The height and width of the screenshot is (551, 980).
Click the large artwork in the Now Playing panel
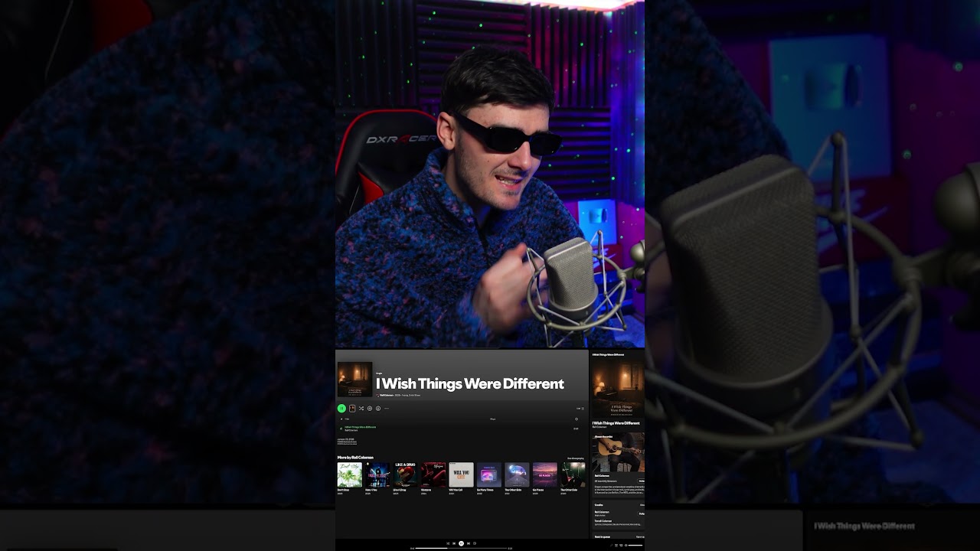point(617,388)
